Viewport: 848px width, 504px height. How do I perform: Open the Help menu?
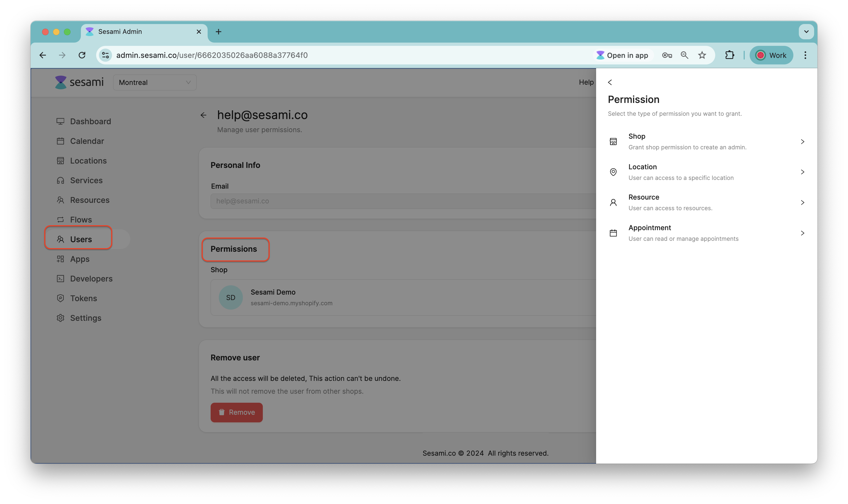586,82
